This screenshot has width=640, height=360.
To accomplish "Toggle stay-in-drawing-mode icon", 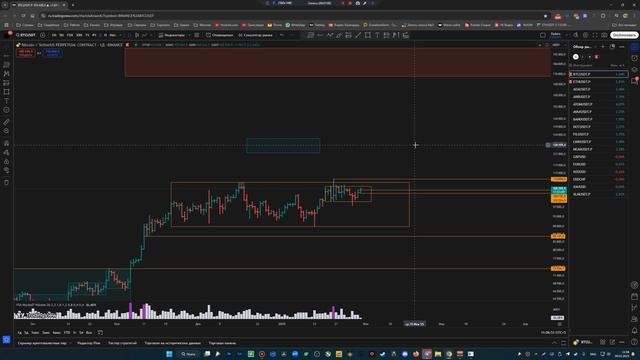I will 7,152.
